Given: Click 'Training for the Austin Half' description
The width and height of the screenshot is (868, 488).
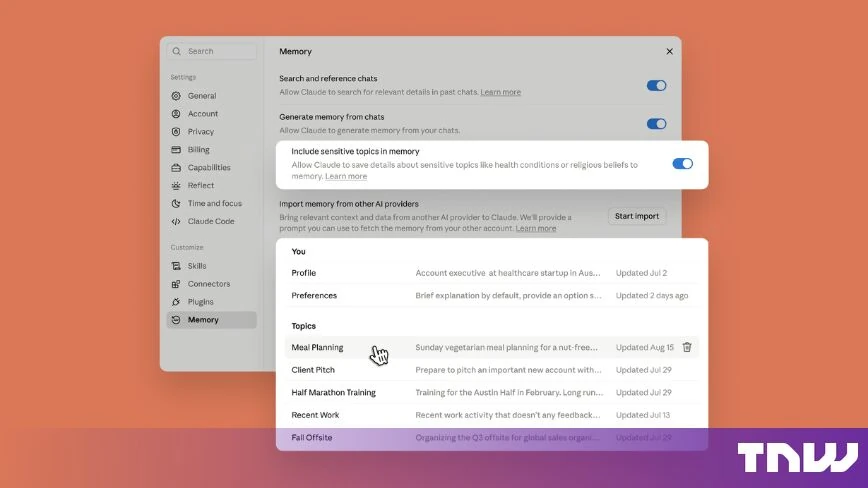Looking at the screenshot, I should point(509,392).
